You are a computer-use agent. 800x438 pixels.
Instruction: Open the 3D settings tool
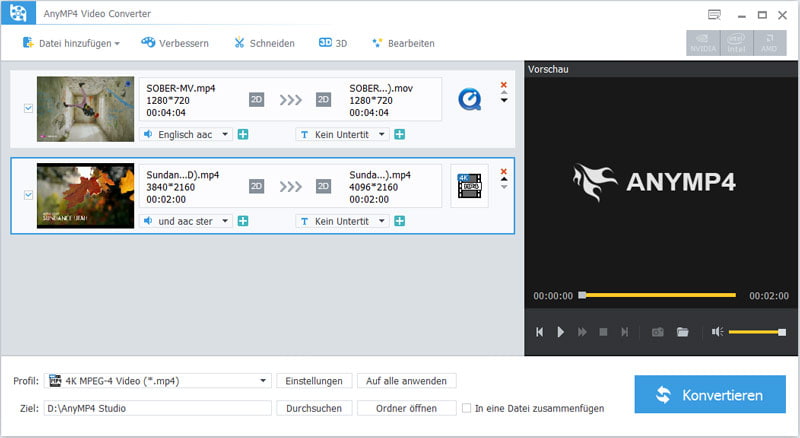[333, 43]
